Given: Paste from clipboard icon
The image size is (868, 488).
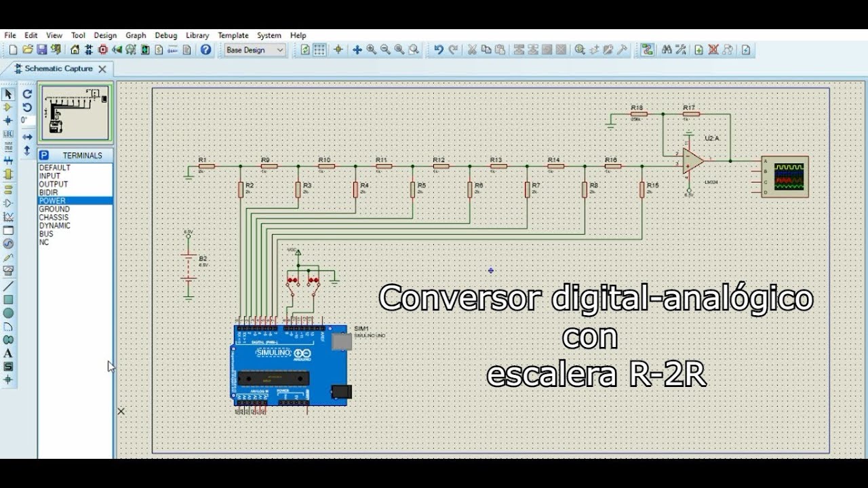Looking at the screenshot, I should [500, 49].
